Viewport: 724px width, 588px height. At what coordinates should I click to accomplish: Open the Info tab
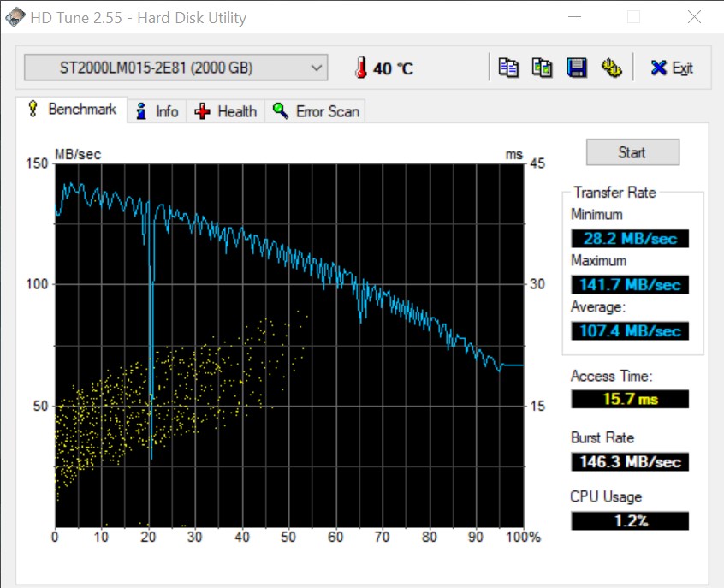pos(157,111)
